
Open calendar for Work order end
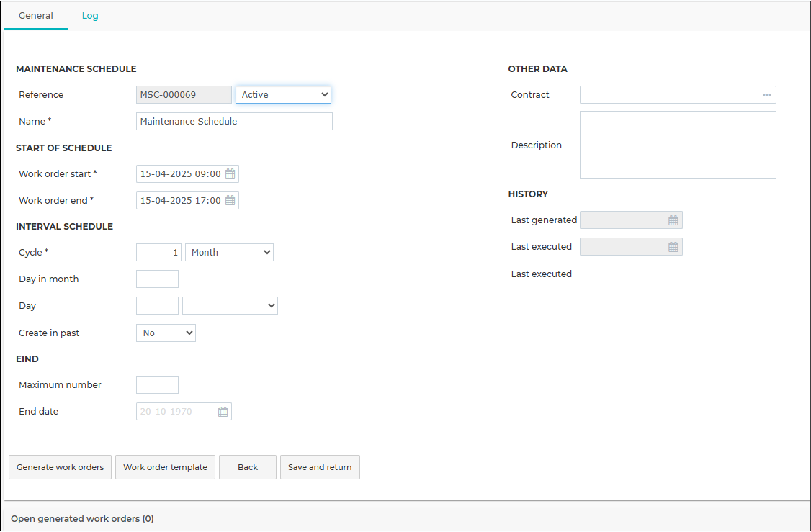tap(230, 201)
